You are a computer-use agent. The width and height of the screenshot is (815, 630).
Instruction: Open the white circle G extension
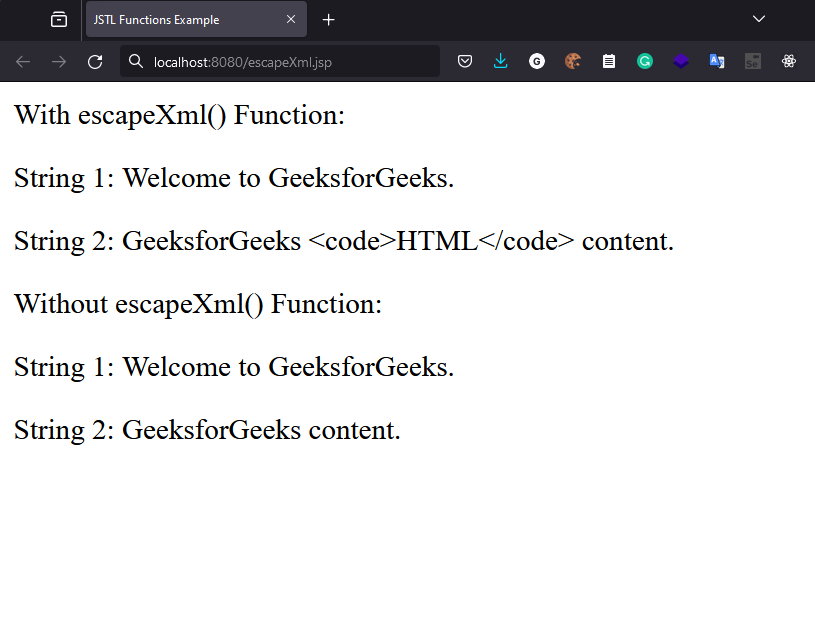pyautogui.click(x=536, y=61)
